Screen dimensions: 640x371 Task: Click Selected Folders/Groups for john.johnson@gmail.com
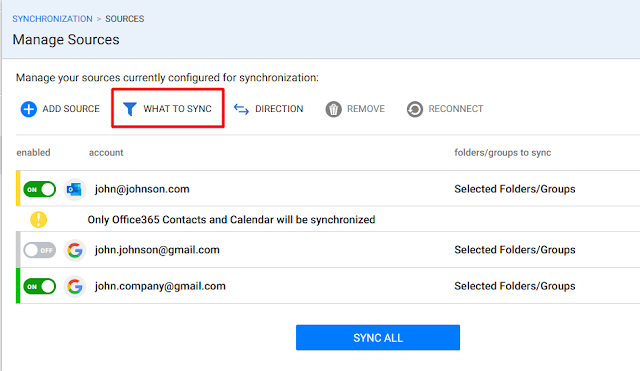click(515, 250)
